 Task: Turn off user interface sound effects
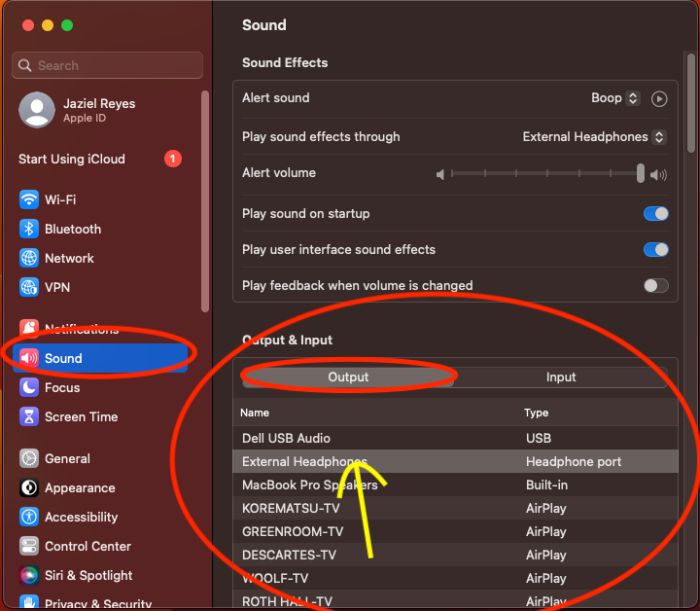656,250
